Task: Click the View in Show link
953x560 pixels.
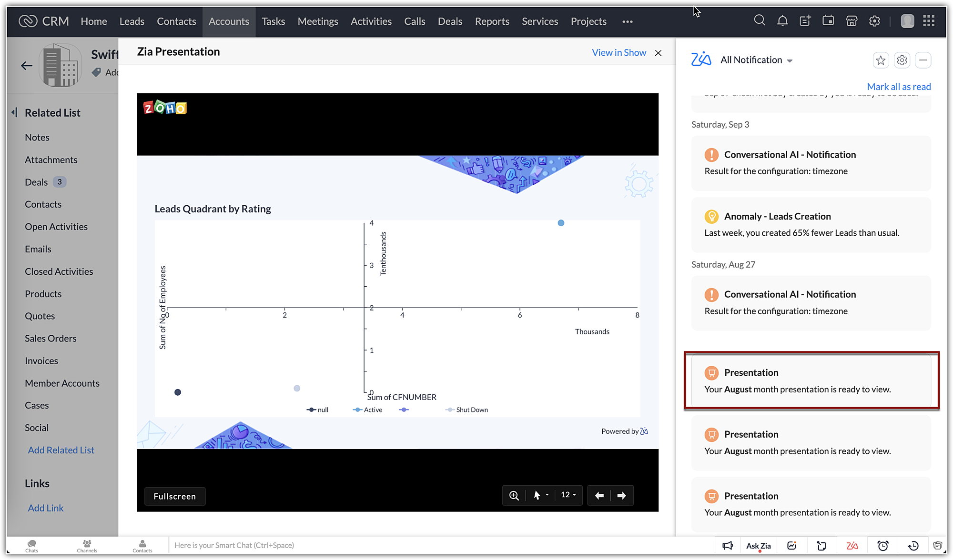Action: (618, 53)
